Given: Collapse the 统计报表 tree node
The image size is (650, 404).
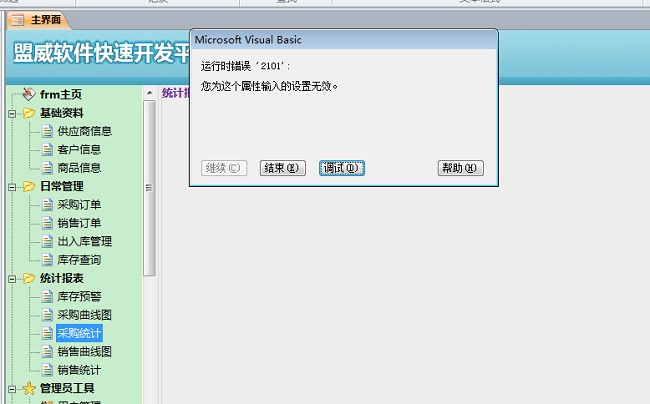Looking at the screenshot, I should (12, 279).
